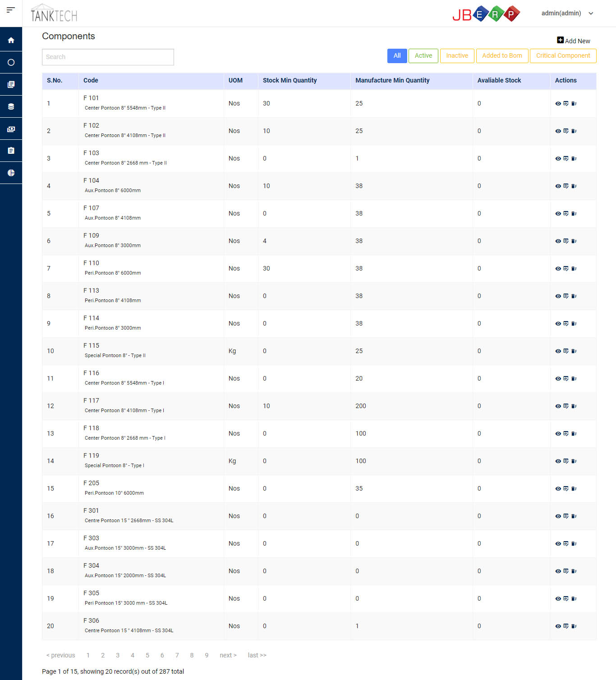Delete component F 101
The image size is (616, 680).
coord(574,103)
